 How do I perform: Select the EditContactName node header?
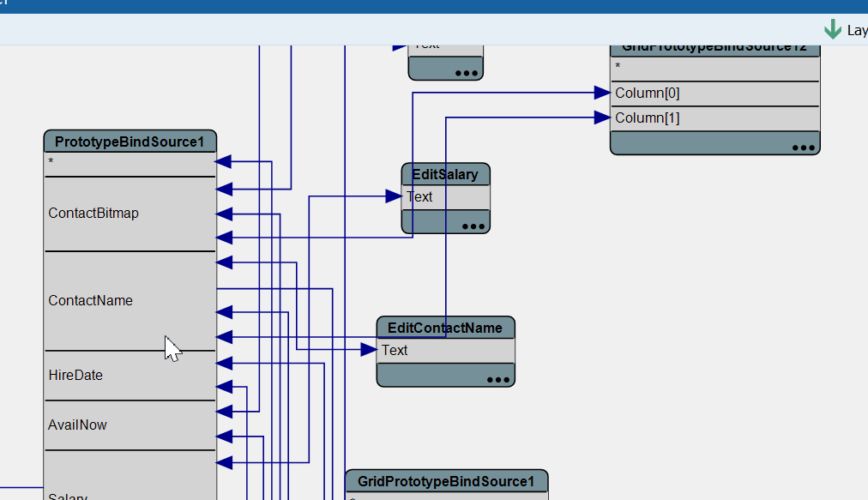(x=445, y=328)
